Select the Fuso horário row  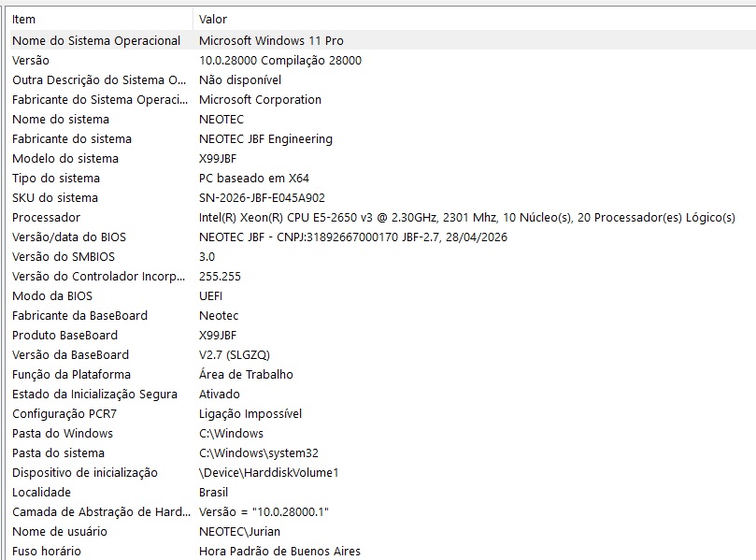[47, 552]
